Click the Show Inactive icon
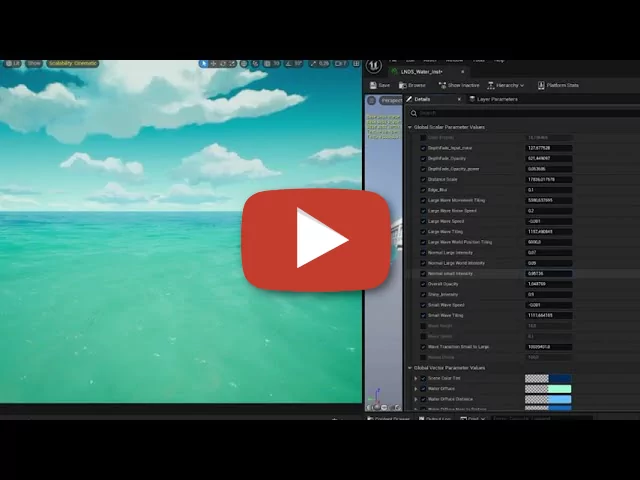This screenshot has width=640, height=480. (x=442, y=85)
